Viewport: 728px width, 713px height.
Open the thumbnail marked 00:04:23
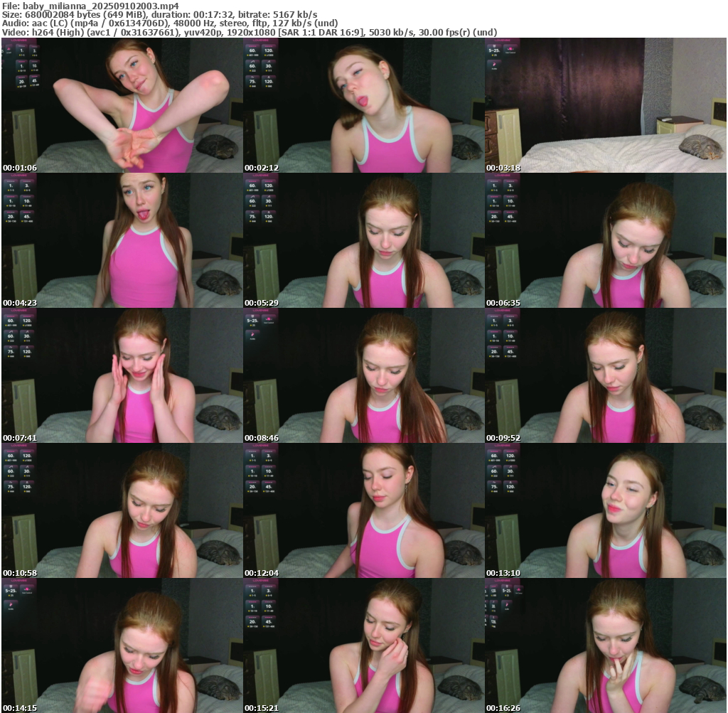(x=122, y=240)
